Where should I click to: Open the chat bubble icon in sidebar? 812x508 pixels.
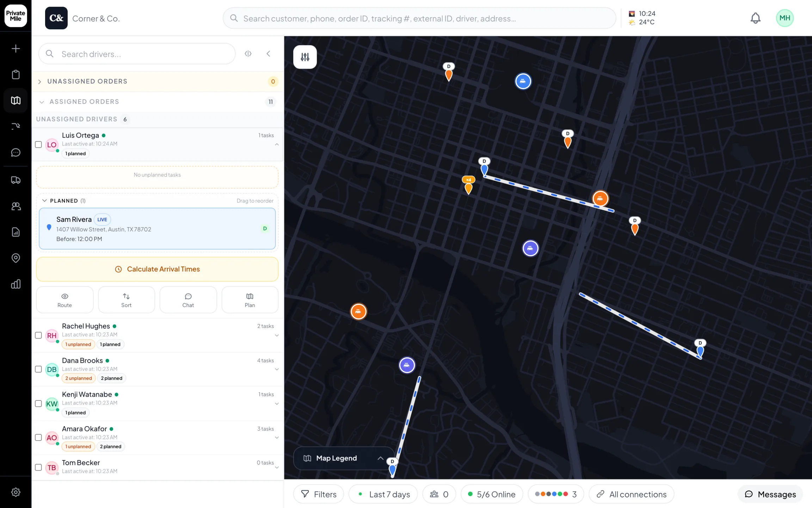[16, 152]
